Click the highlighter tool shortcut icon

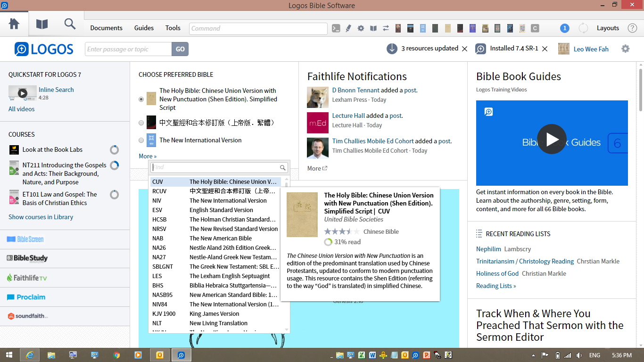pos(348,28)
